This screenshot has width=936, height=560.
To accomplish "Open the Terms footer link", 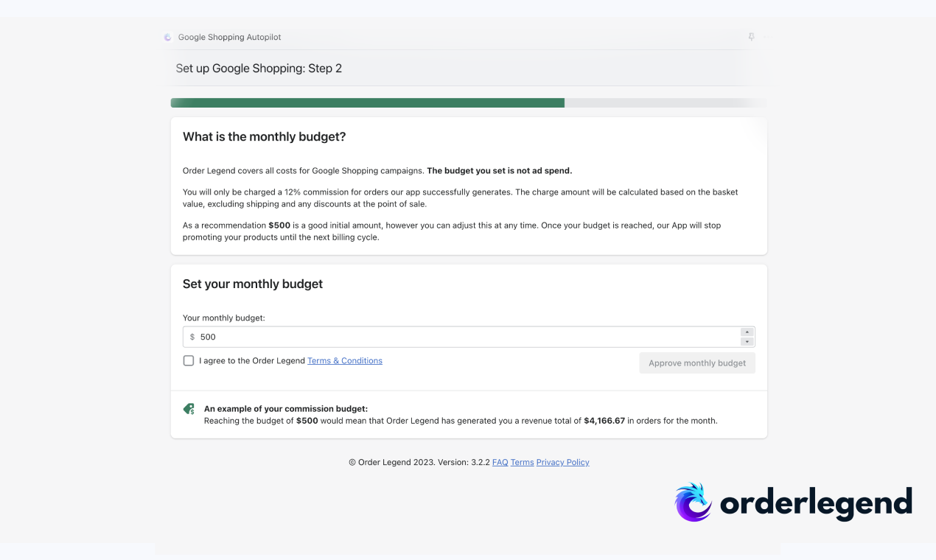I will click(x=523, y=463).
